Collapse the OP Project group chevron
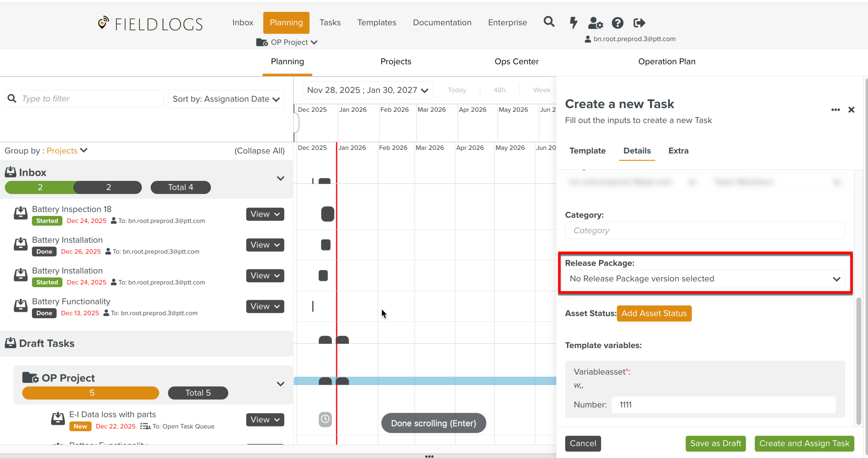 (x=280, y=384)
